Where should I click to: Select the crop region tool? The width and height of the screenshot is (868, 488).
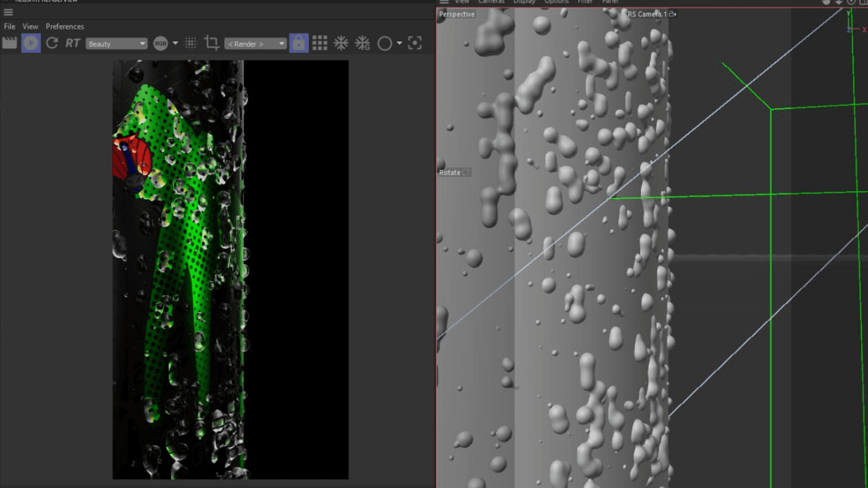click(212, 43)
